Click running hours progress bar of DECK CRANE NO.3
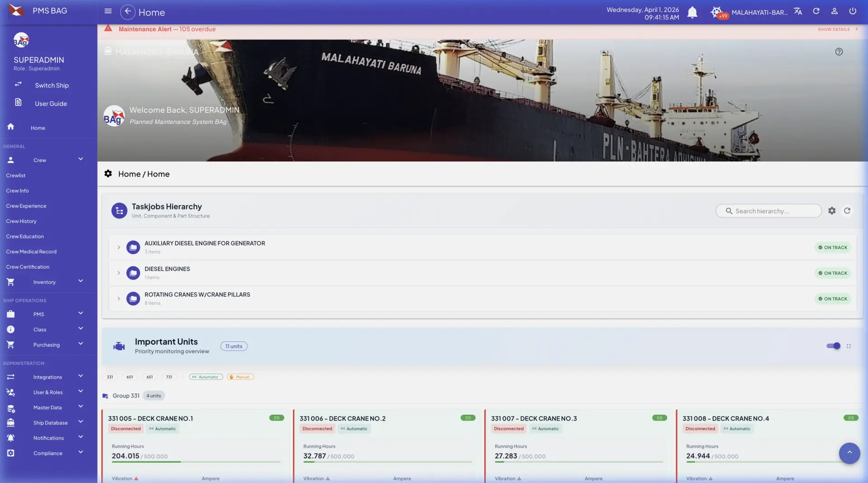The width and height of the screenshot is (868, 483). tap(579, 462)
